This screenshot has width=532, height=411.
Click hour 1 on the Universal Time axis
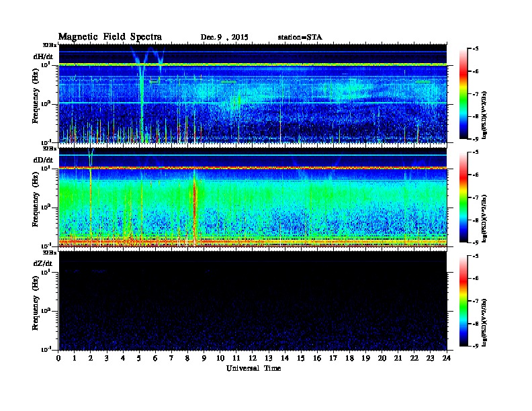click(x=75, y=358)
